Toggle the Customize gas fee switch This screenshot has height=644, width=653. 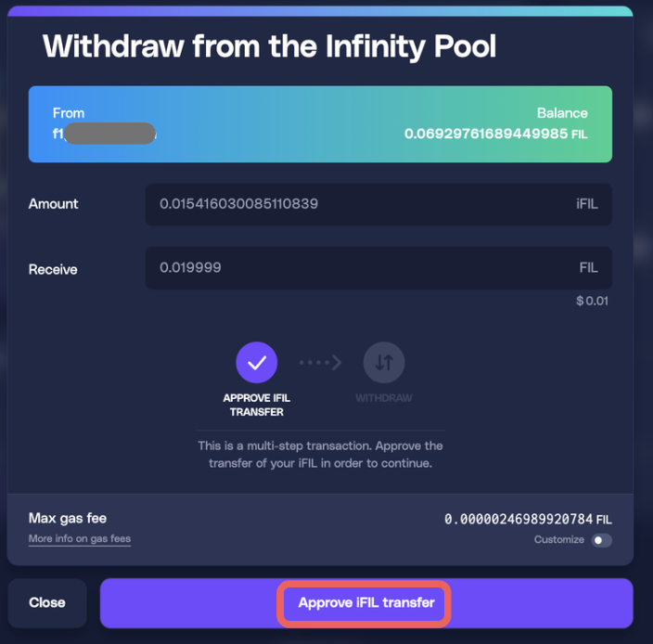coord(602,540)
